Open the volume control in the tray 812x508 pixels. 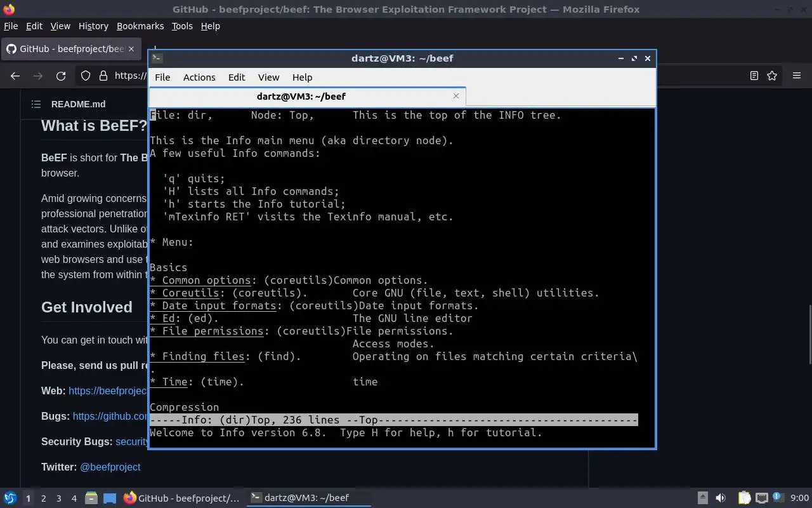point(721,498)
